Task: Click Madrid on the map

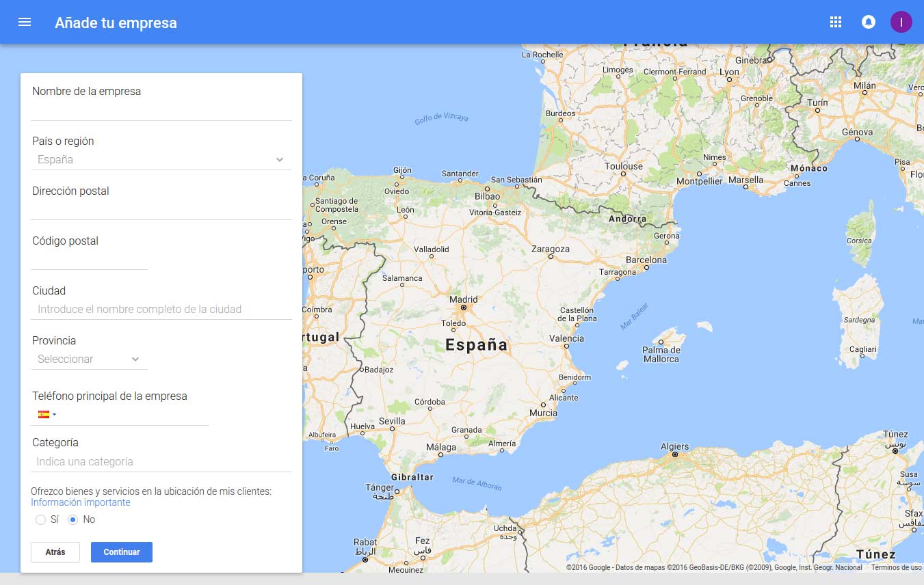Action: click(464, 300)
